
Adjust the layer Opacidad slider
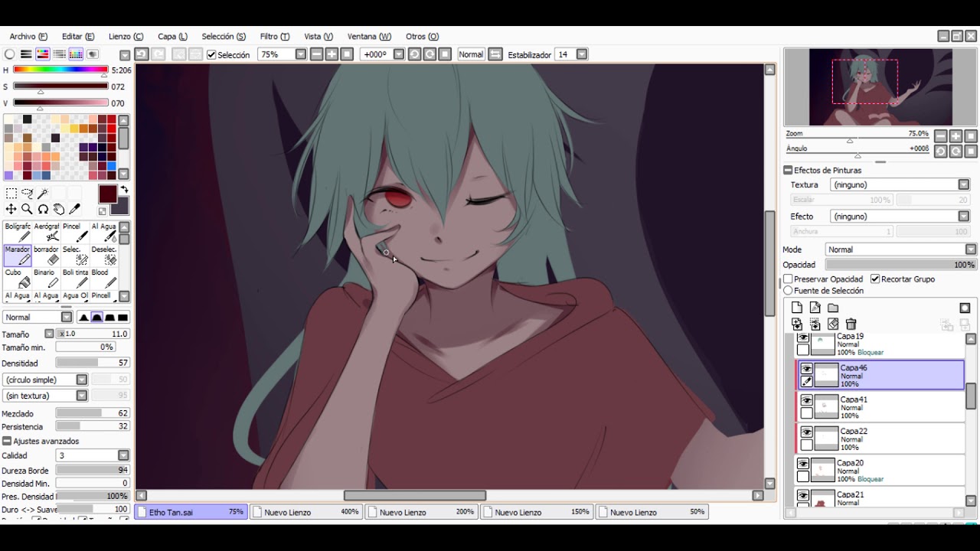[901, 265]
